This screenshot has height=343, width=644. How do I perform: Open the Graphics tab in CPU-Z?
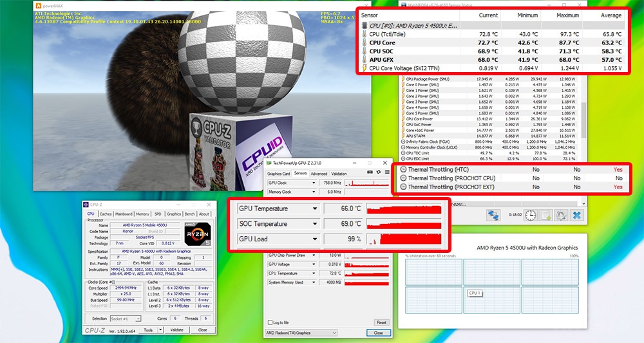point(174,214)
